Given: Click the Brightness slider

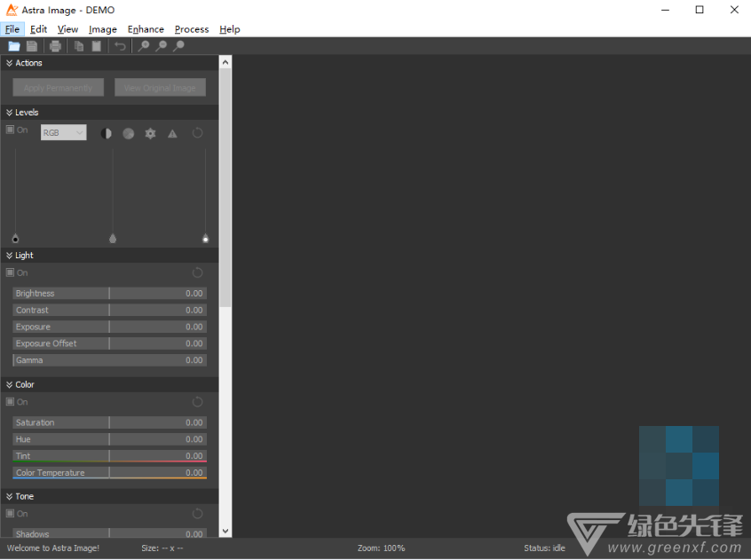Looking at the screenshot, I should [x=110, y=294].
